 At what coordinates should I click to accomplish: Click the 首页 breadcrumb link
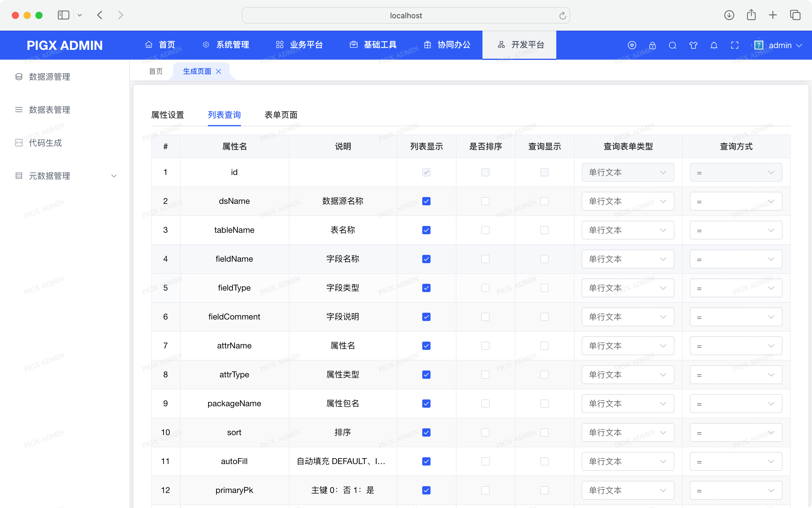[x=155, y=71]
